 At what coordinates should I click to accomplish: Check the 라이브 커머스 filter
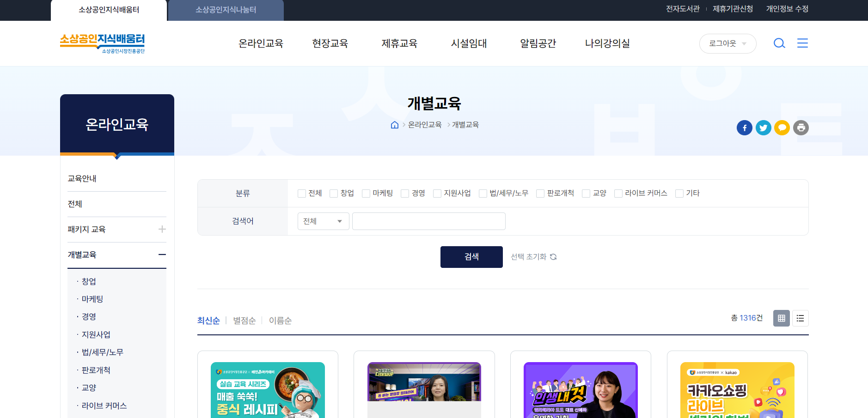[618, 193]
